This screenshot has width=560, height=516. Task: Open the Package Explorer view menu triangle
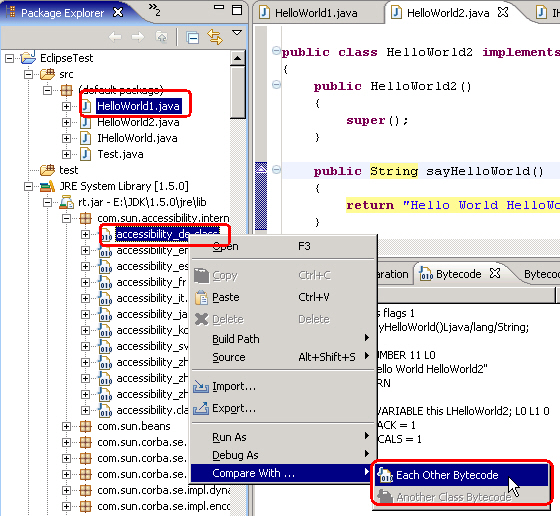coord(237,33)
